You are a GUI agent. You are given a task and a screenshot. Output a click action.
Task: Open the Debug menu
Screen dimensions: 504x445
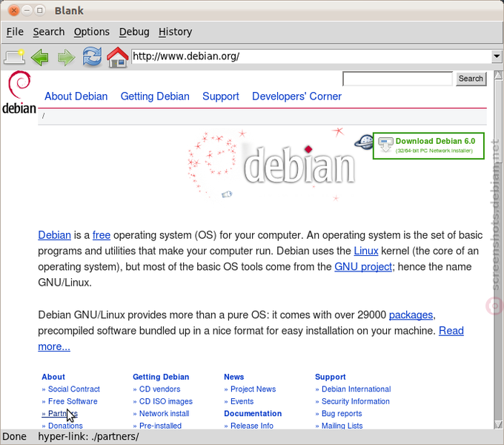pyautogui.click(x=134, y=32)
